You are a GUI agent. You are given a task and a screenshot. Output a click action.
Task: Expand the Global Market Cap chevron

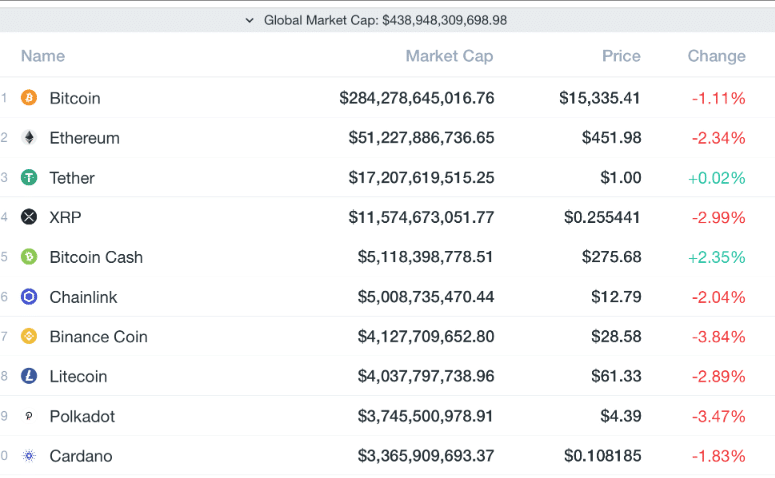pos(250,20)
